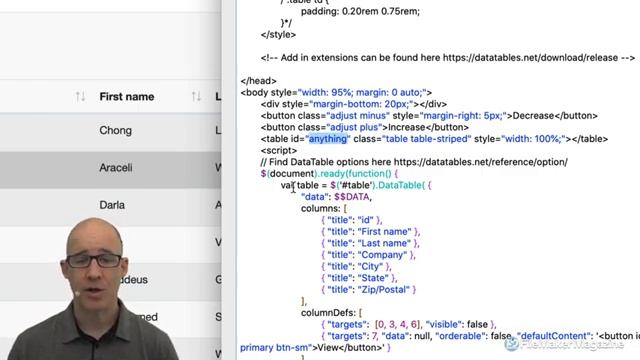
Task: Click the "data": $$DATA line
Action: 336,197
